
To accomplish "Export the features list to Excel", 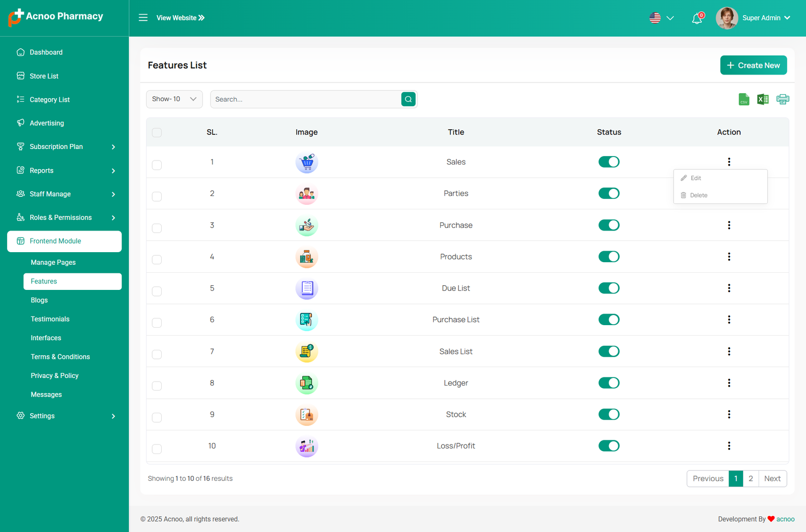I will pos(763,100).
